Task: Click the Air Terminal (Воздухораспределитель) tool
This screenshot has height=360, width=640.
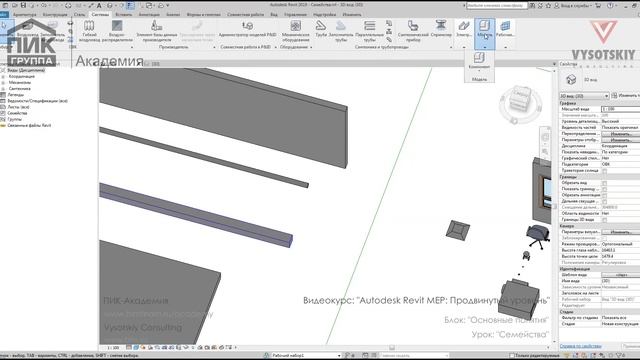Action: pos(117,31)
